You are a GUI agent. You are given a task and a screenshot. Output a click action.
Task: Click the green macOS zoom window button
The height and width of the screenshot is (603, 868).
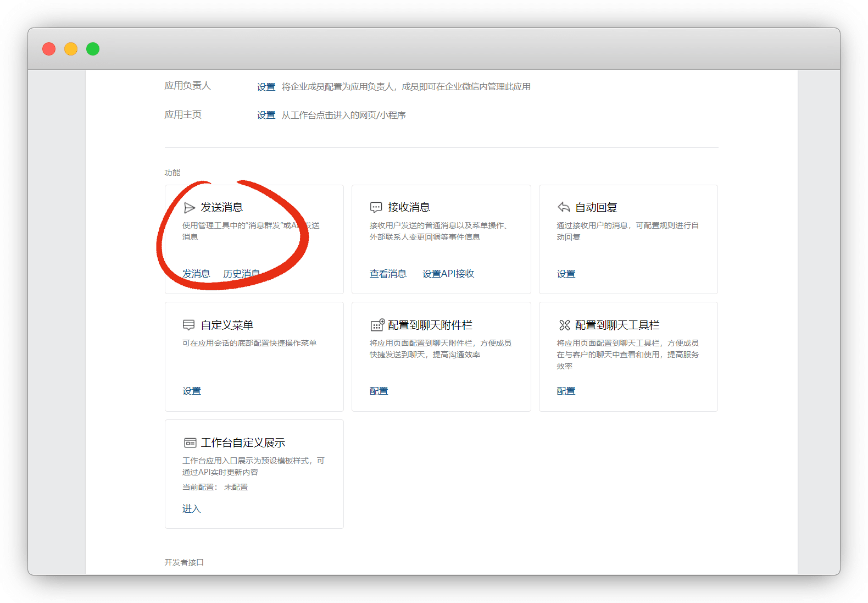tap(93, 49)
